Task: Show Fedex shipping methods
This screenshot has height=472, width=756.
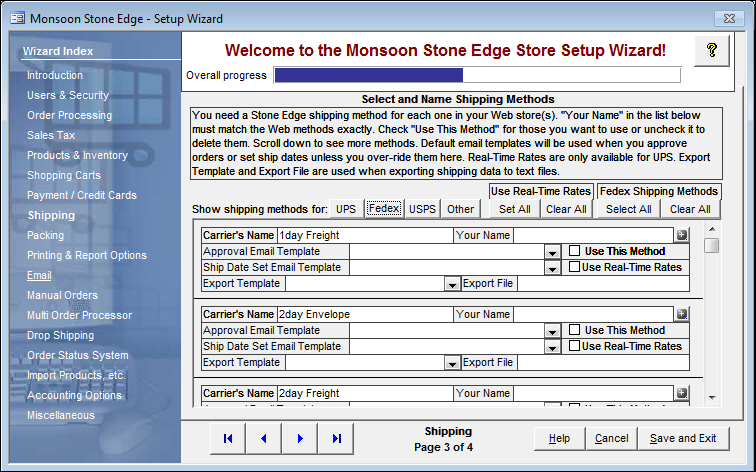Action: (x=384, y=209)
